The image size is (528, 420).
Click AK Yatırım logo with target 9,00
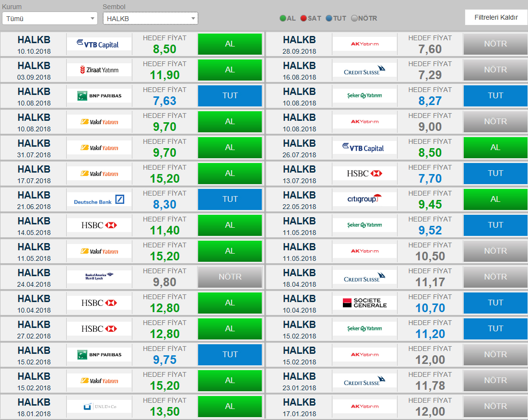(x=364, y=122)
